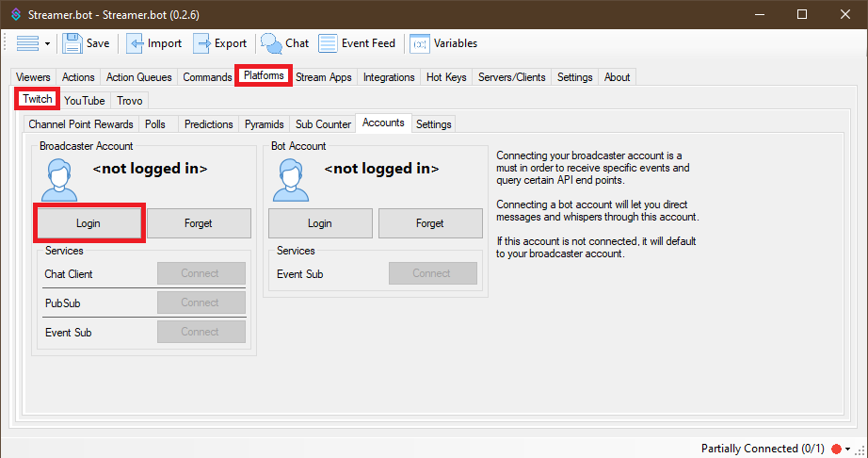Select the Accounts tab
The image size is (868, 458).
[383, 123]
